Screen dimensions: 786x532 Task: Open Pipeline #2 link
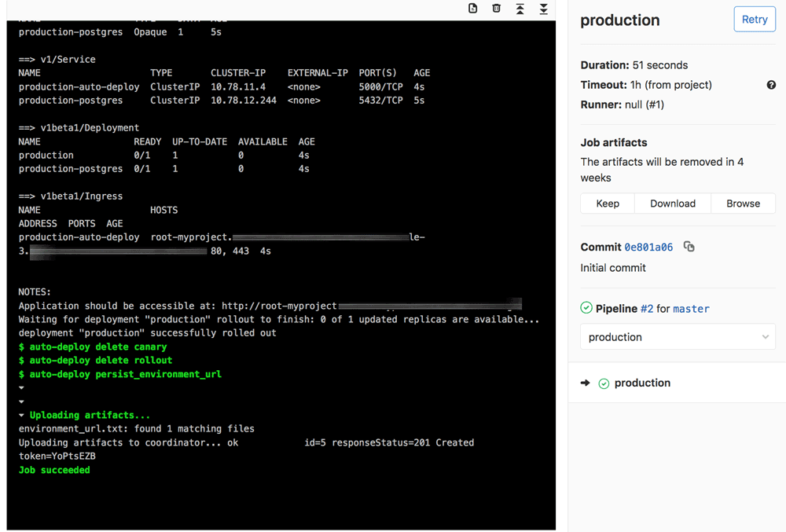(646, 309)
